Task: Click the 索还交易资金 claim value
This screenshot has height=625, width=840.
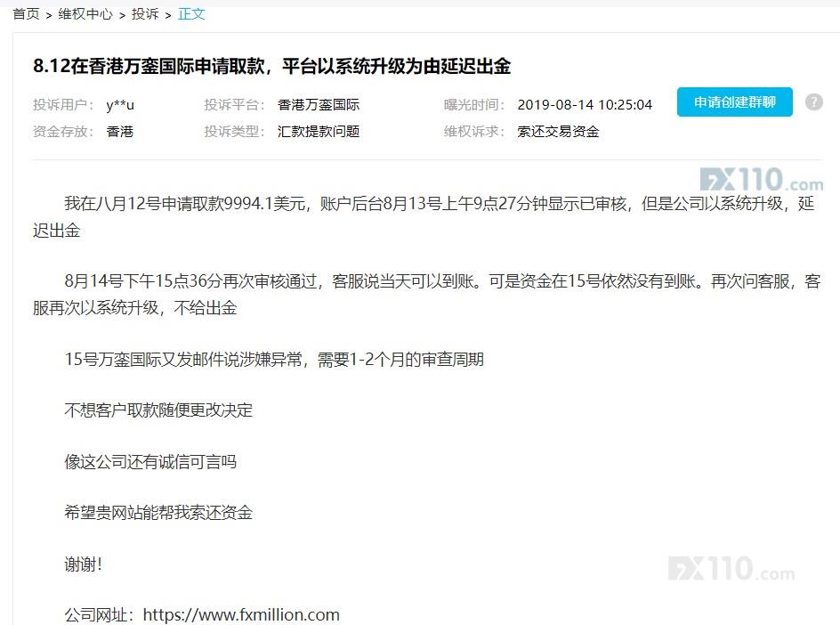Action: pos(558,132)
